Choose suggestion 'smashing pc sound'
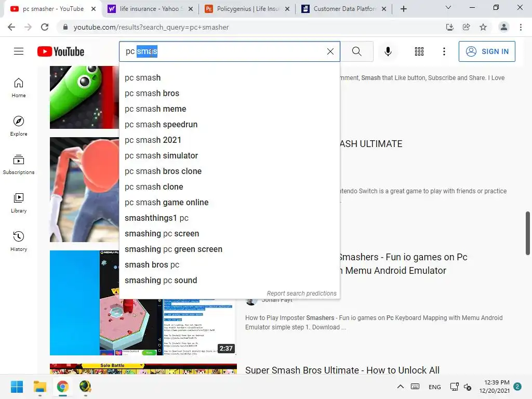This screenshot has height=399, width=532. 229,281
